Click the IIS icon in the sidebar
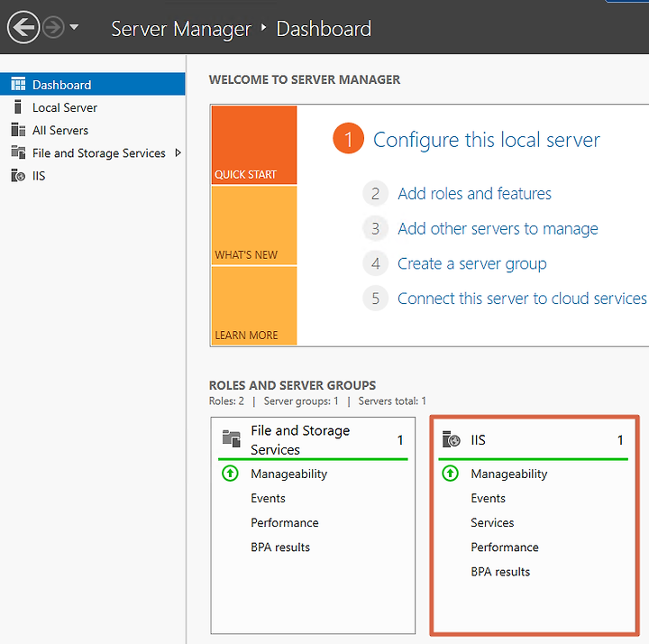Viewport: 649px width, 644px height. click(x=18, y=176)
